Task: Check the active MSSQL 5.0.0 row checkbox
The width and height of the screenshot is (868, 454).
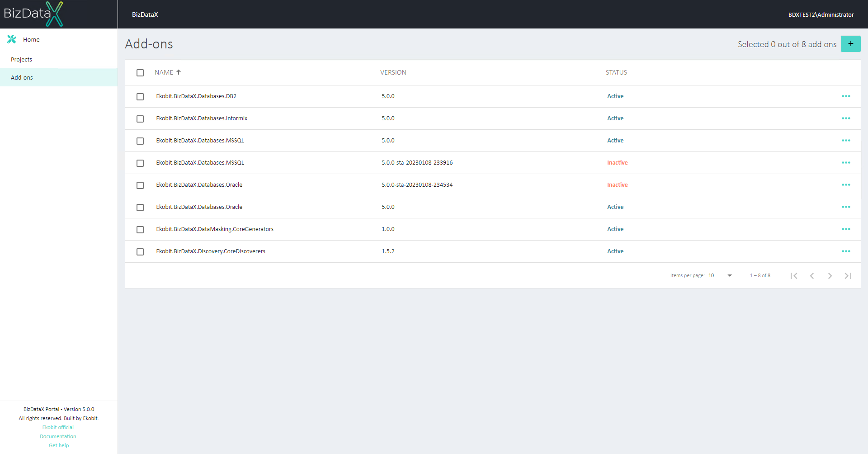Action: tap(140, 141)
